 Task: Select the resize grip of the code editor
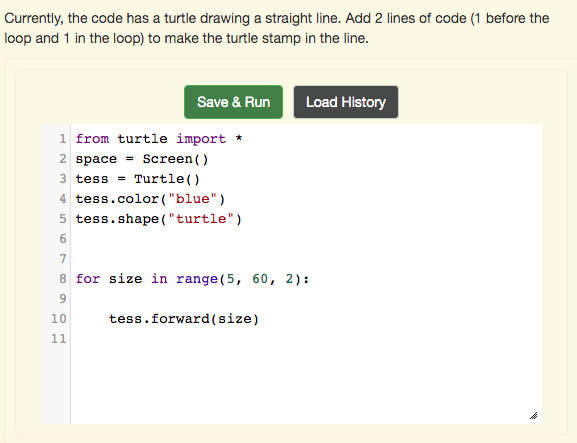534,415
